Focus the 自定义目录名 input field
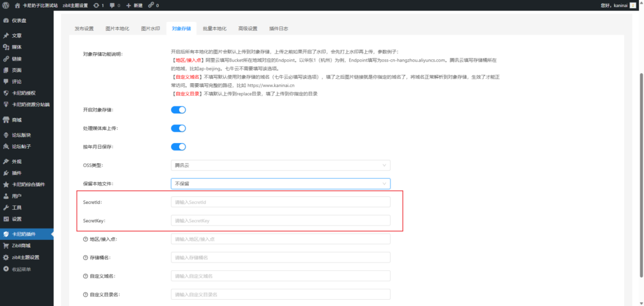The width and height of the screenshot is (644, 306). tap(280, 295)
